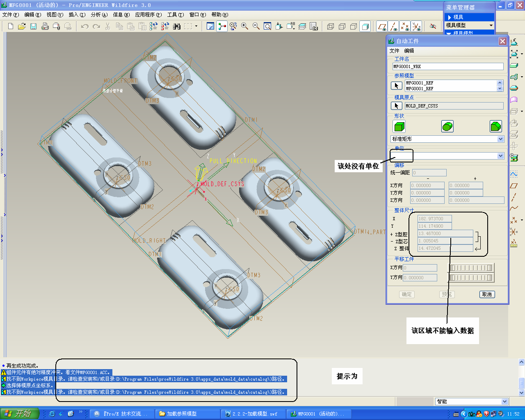This screenshot has width=525, height=420.
Task: Click the Regenerate model icon
Action: (x=154, y=26)
